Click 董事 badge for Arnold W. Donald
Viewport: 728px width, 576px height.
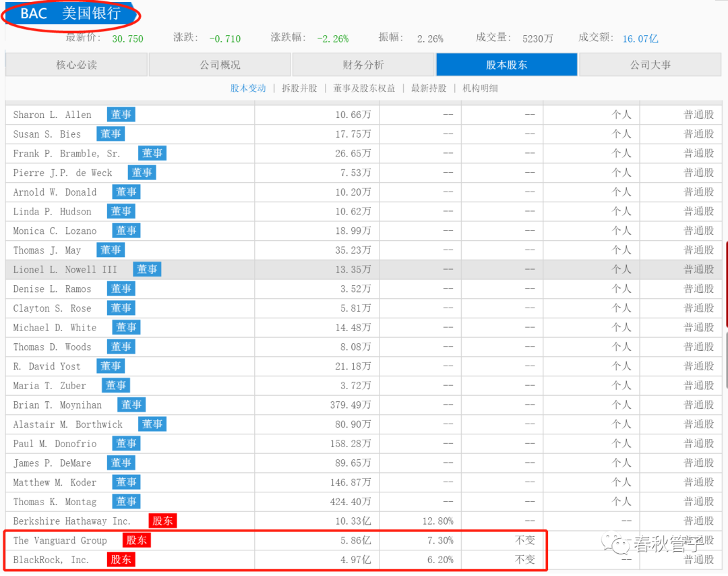(x=126, y=192)
